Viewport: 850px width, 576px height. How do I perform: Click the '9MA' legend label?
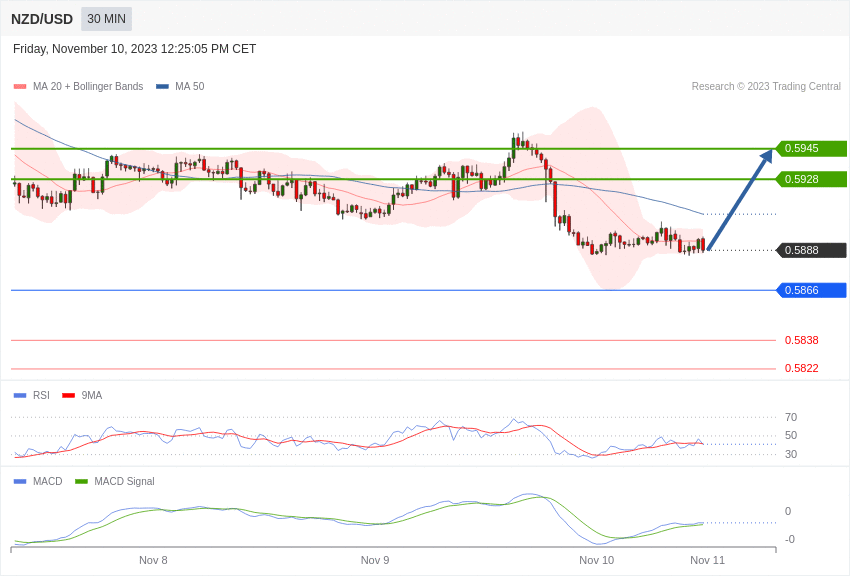pyautogui.click(x=92, y=396)
